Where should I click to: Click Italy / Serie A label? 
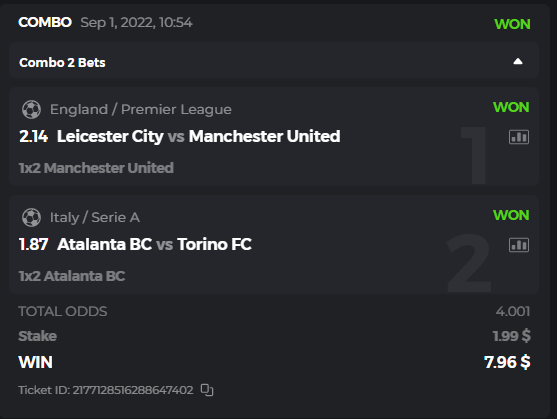pyautogui.click(x=94, y=217)
